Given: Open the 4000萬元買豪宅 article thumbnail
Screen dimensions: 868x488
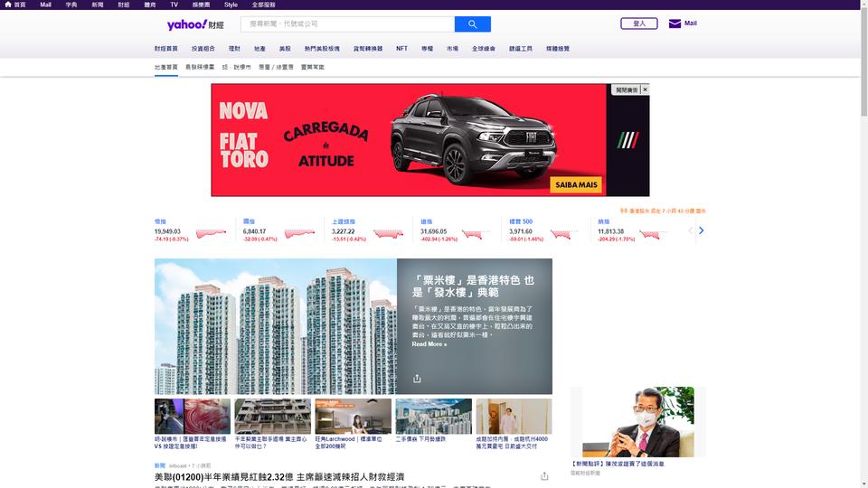Looking at the screenshot, I should point(514,416).
